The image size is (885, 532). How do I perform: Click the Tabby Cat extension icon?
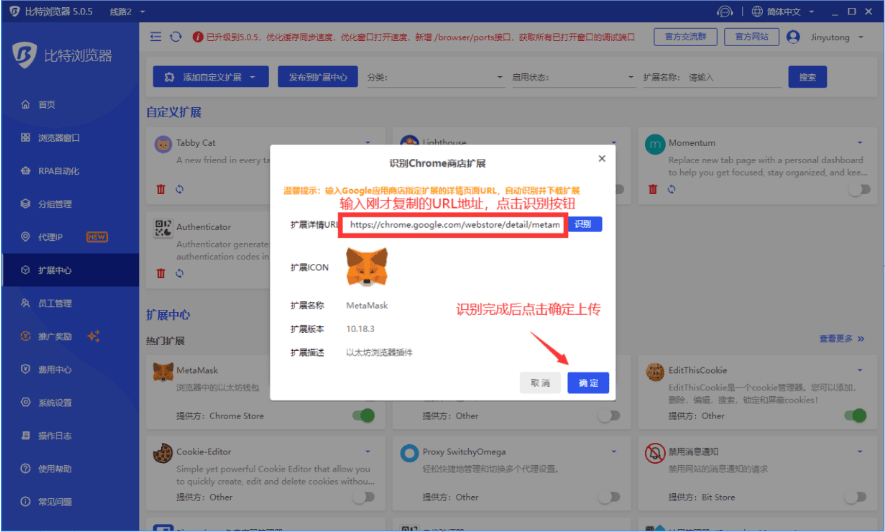tap(163, 144)
